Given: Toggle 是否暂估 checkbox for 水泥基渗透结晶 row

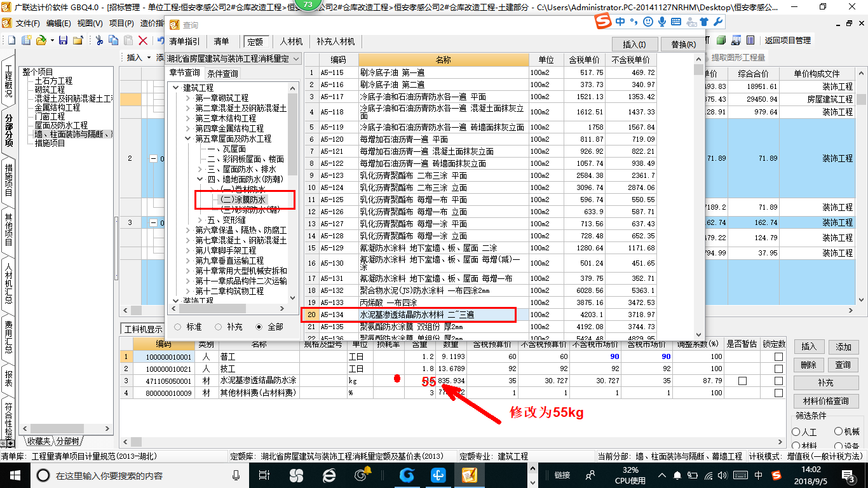Looking at the screenshot, I should click(742, 381).
